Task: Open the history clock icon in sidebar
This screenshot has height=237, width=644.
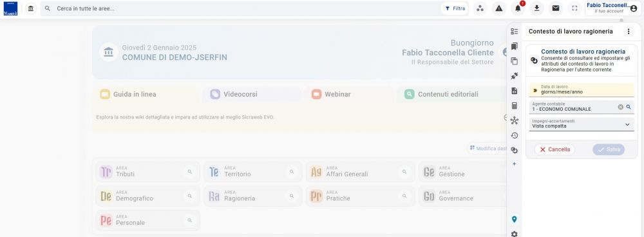Action: tap(514, 135)
